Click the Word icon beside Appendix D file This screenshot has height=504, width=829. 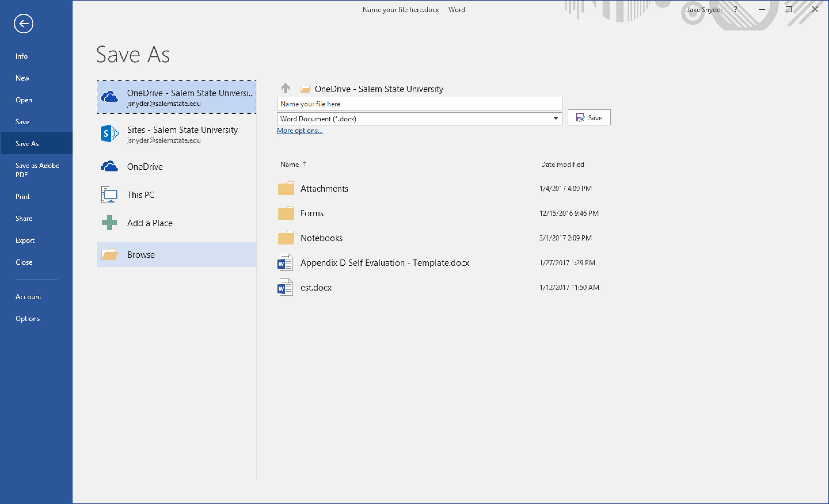point(285,263)
